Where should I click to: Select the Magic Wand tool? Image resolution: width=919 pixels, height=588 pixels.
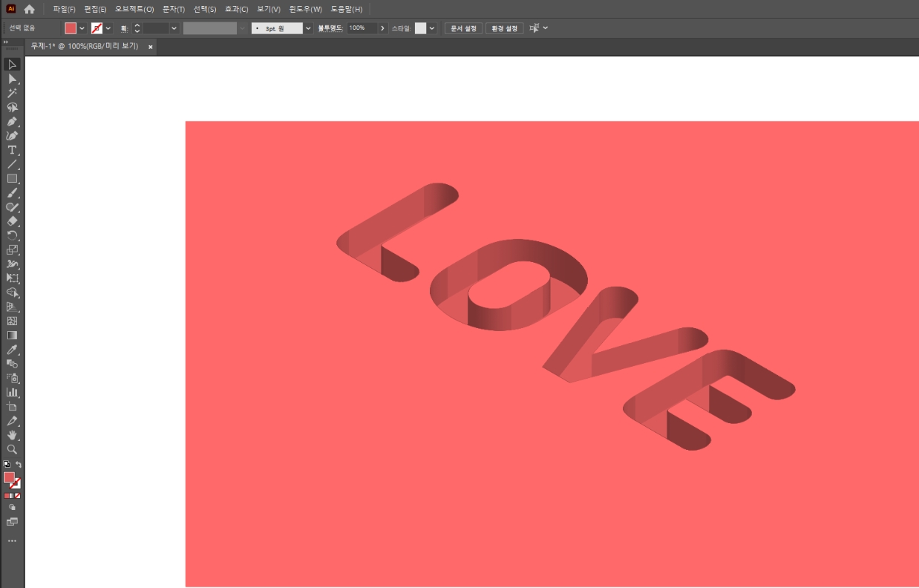coord(12,93)
